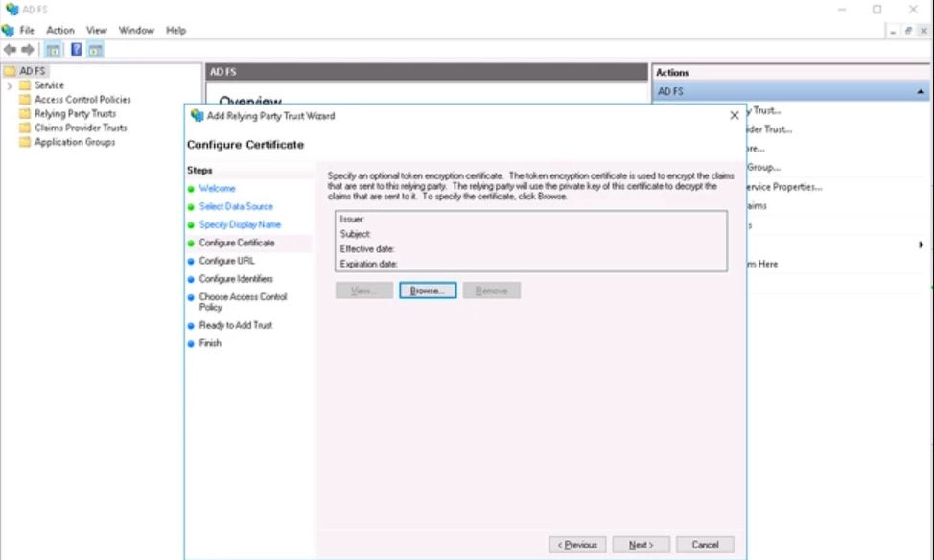This screenshot has width=934, height=560.
Task: Click the Forward arrow in the toolbar
Action: [28, 50]
